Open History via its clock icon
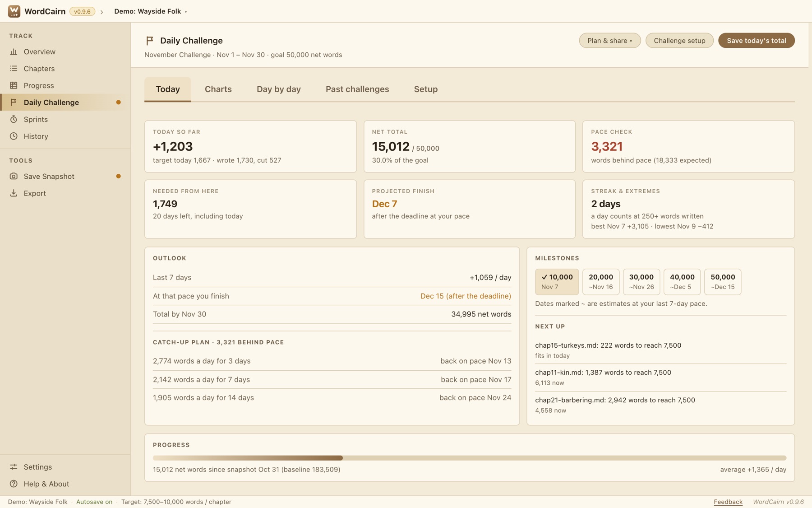 pyautogui.click(x=14, y=136)
